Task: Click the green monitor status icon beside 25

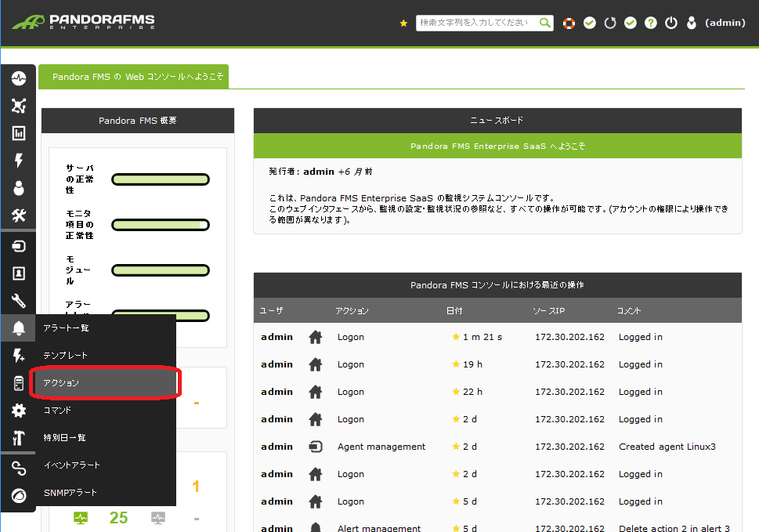Action: tap(81, 518)
